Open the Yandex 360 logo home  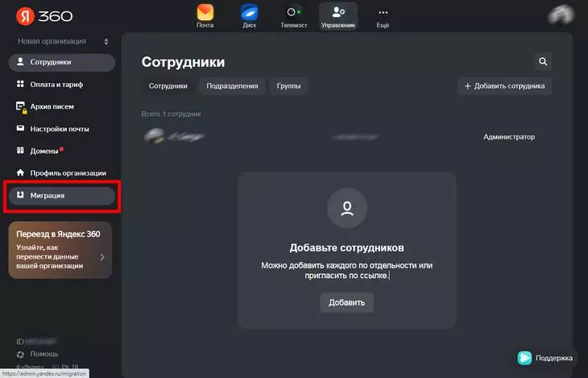(44, 16)
